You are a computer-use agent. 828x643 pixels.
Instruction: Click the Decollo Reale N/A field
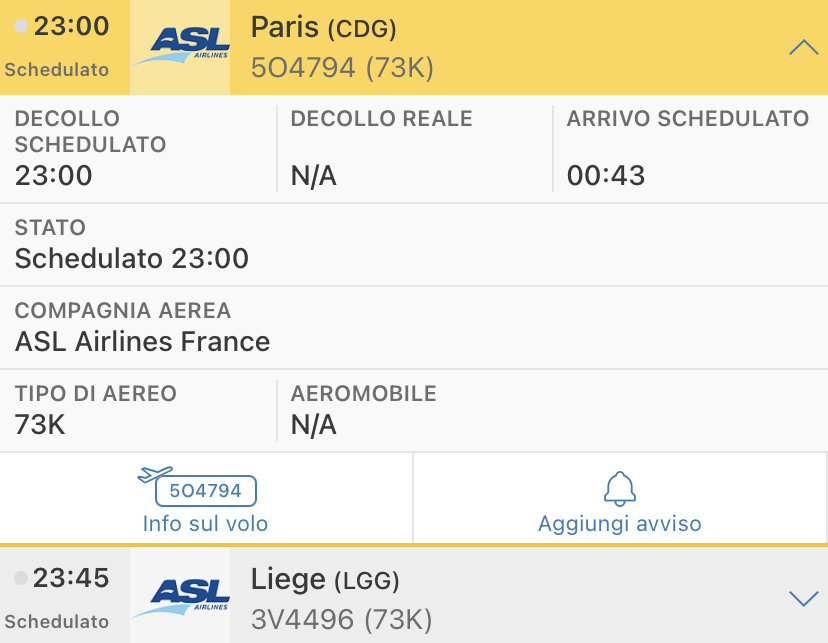pos(313,176)
